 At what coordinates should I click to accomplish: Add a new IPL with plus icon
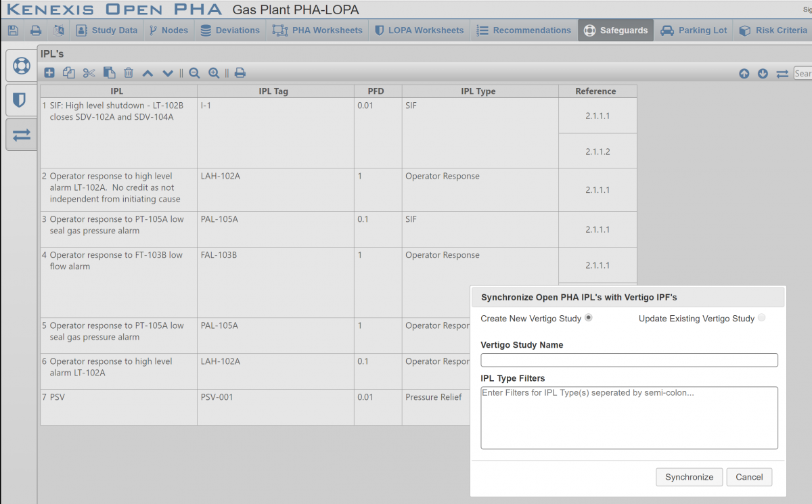(49, 73)
